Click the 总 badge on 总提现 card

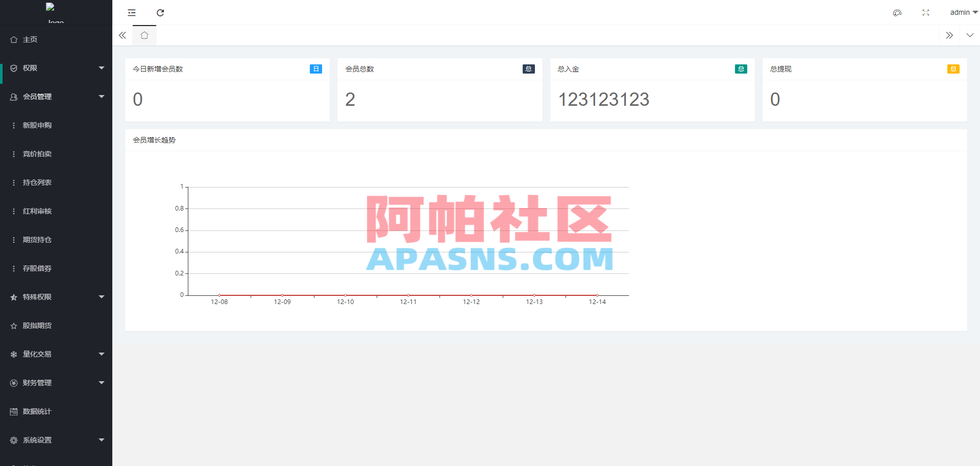click(953, 69)
